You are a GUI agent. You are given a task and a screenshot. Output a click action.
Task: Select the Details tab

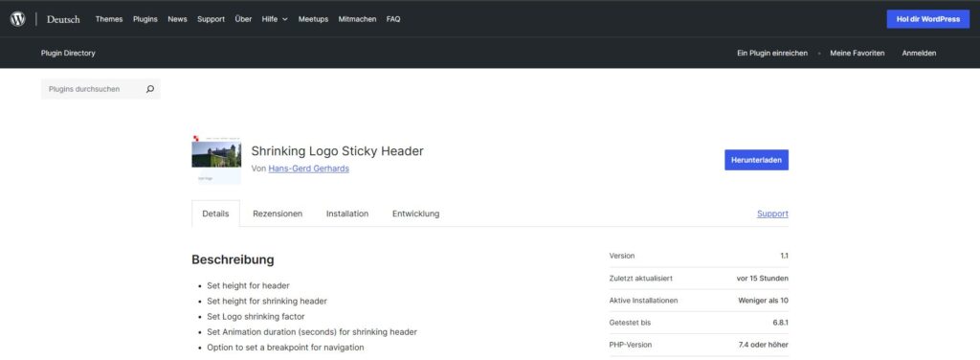(x=215, y=214)
